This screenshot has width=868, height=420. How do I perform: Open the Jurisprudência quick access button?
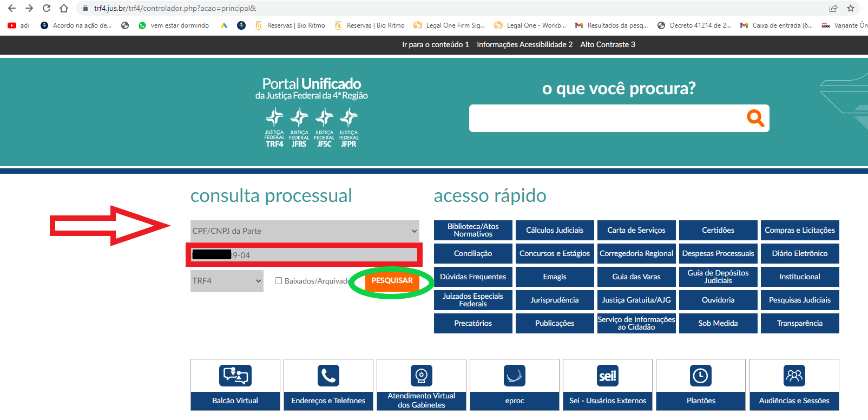click(554, 300)
